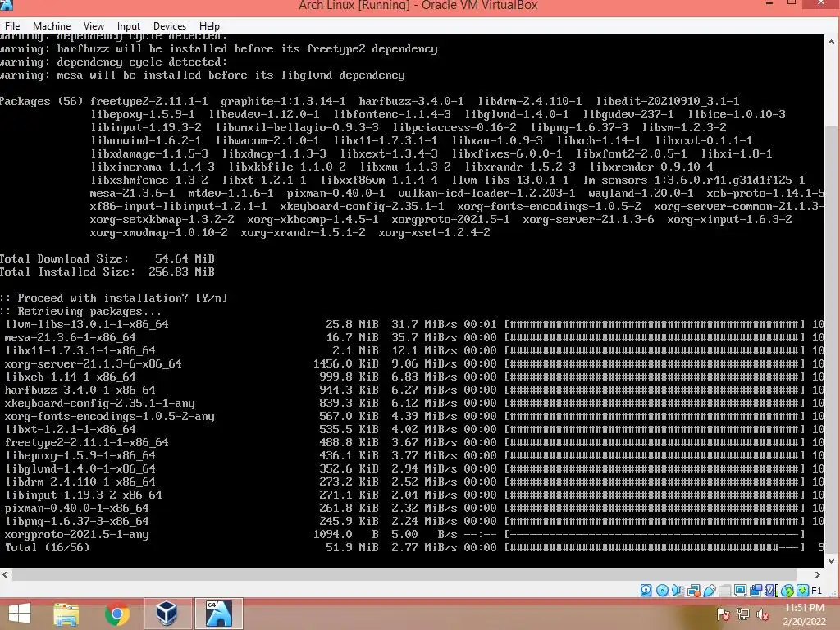Open the Devices menu

170,25
